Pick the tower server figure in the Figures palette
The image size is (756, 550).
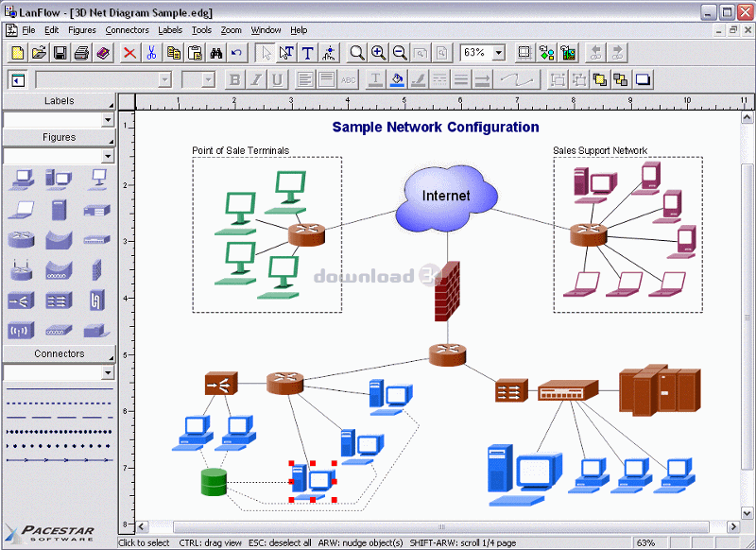[59, 210]
